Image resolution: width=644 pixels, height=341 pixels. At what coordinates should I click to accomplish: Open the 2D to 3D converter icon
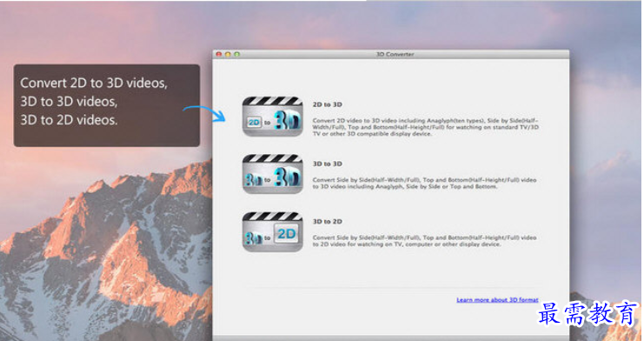tap(273, 117)
